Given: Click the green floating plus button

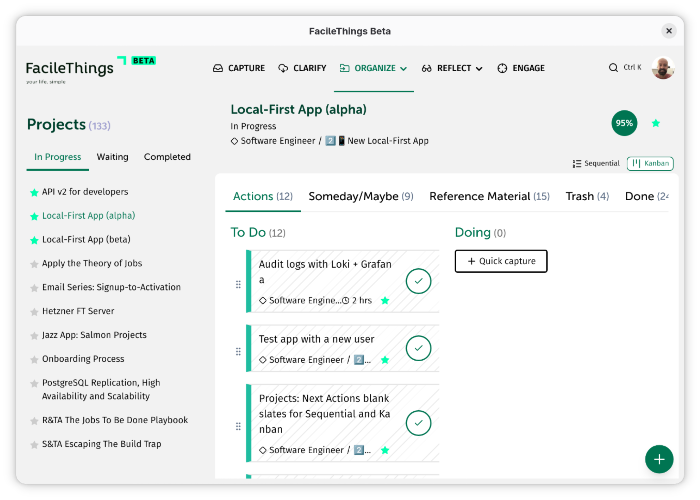Looking at the screenshot, I should tap(659, 459).
